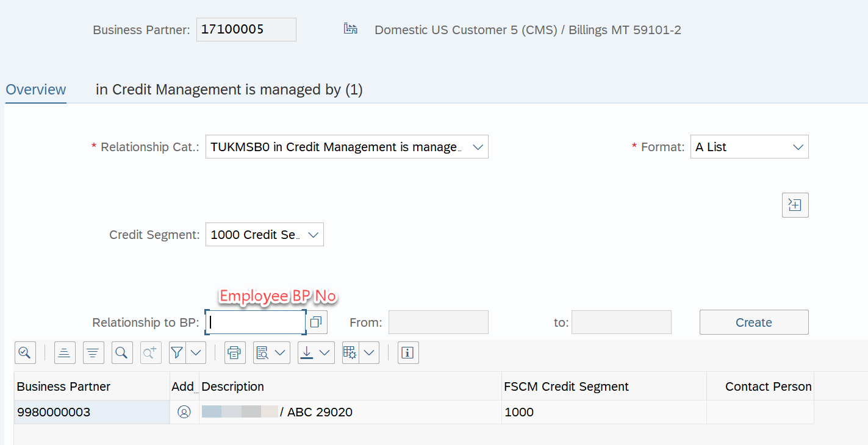This screenshot has height=445, width=868.
Task: Click the Print icon in table toolbar
Action: 235,352
